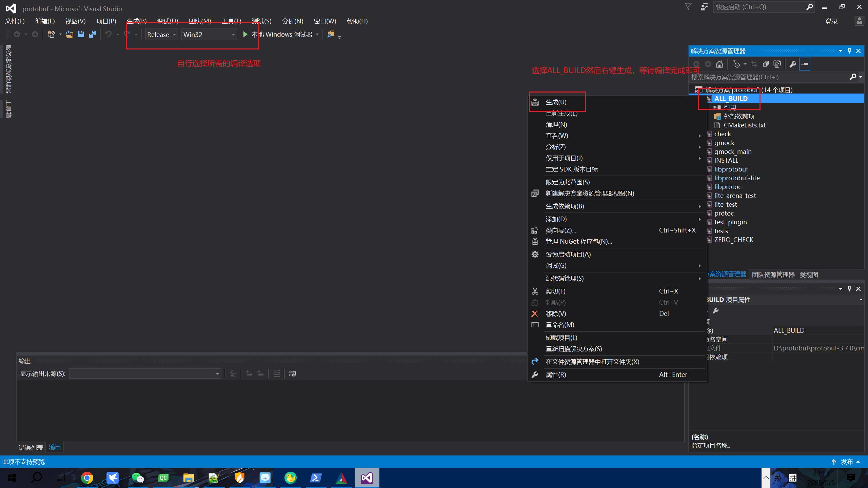
Task: Click the pending changes filter clock icon
Action: pyautogui.click(x=736, y=64)
